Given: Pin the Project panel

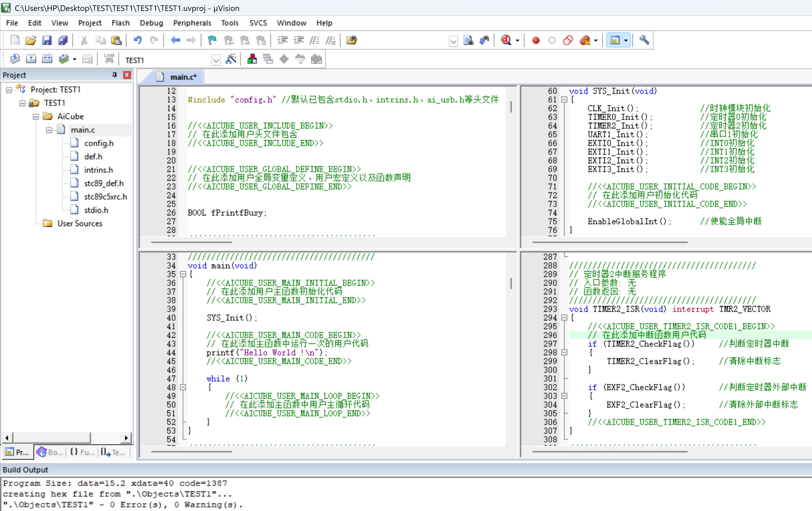Looking at the screenshot, I should click(x=115, y=75).
